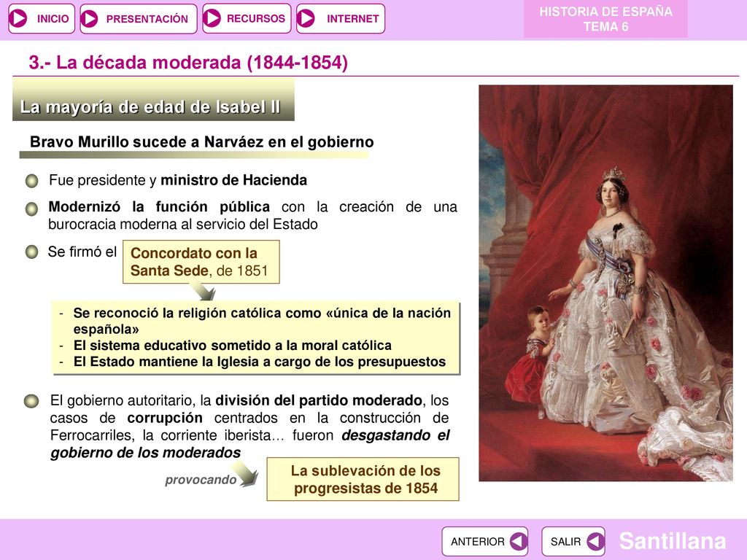Click the bold word 'corrupción'
The width and height of the screenshot is (747, 560).
click(165, 418)
